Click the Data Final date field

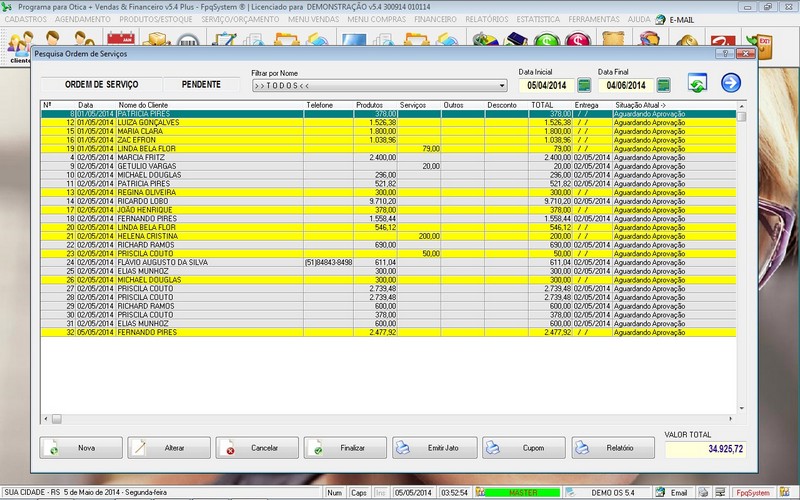[626, 85]
